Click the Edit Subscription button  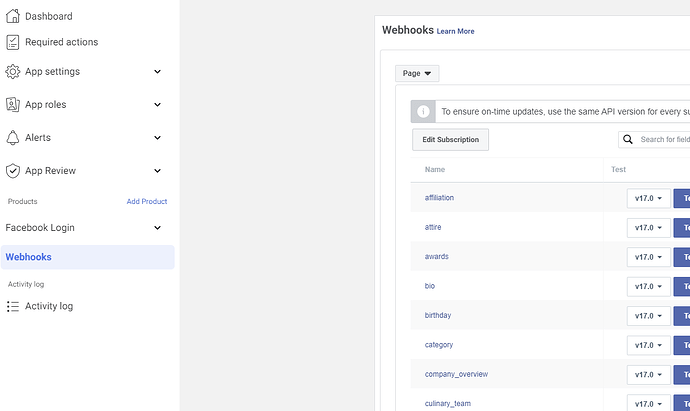click(x=451, y=139)
